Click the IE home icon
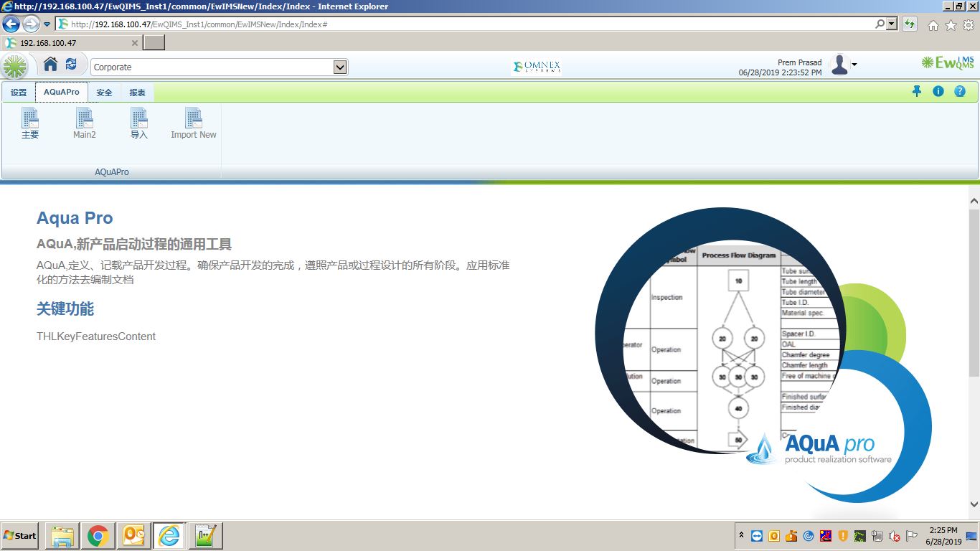Viewport: 980px width, 551px height. coord(933,25)
